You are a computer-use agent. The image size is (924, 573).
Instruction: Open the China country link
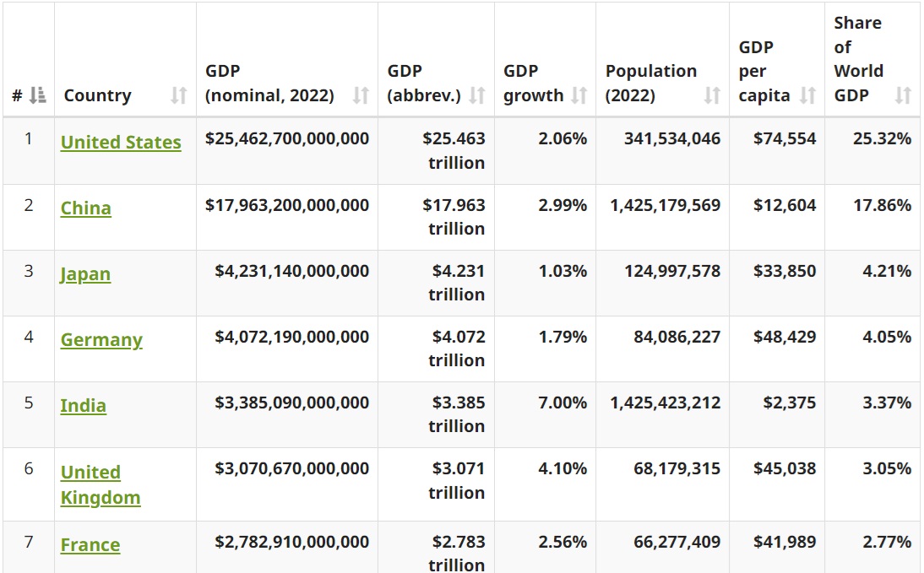coord(85,208)
